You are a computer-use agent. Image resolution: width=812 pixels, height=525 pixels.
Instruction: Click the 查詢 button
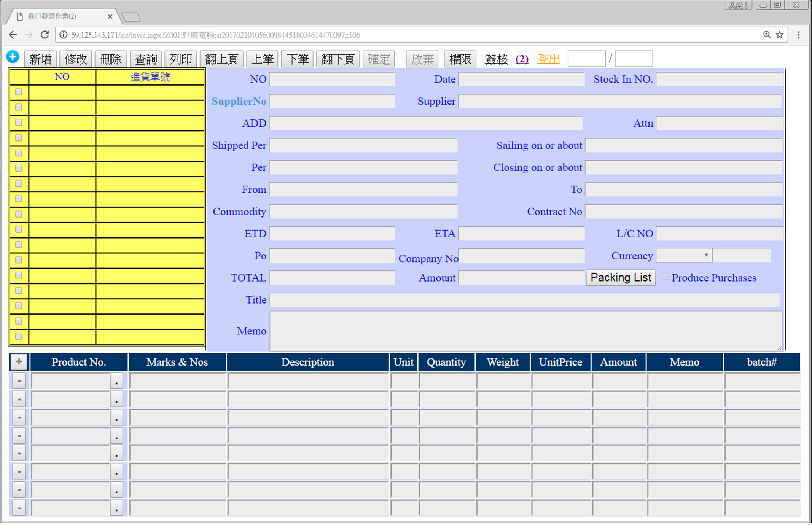click(x=146, y=59)
